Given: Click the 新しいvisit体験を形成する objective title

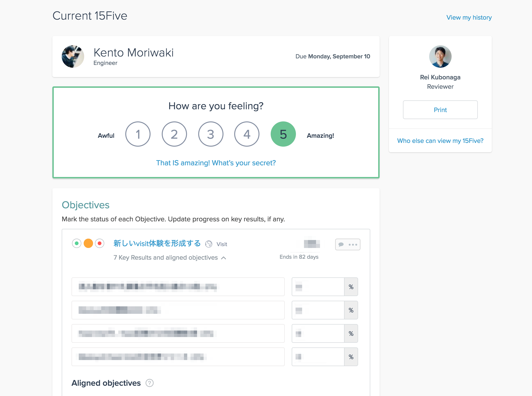Looking at the screenshot, I should coord(157,244).
